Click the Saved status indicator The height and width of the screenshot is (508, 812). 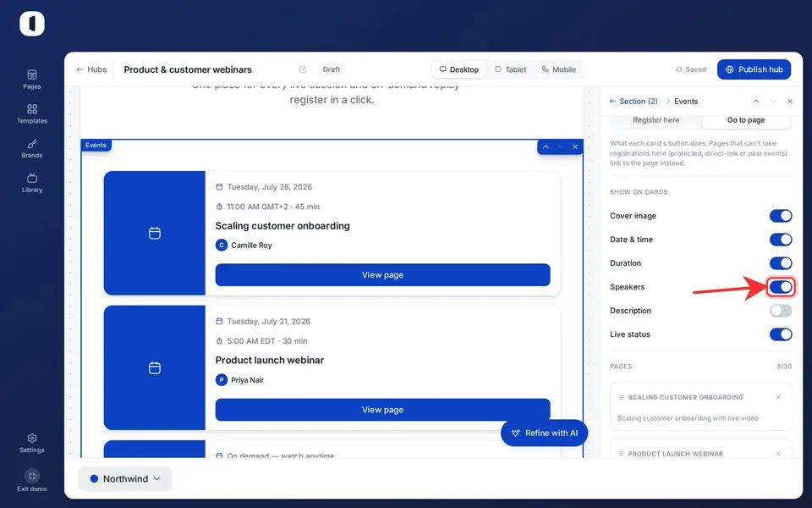click(691, 69)
